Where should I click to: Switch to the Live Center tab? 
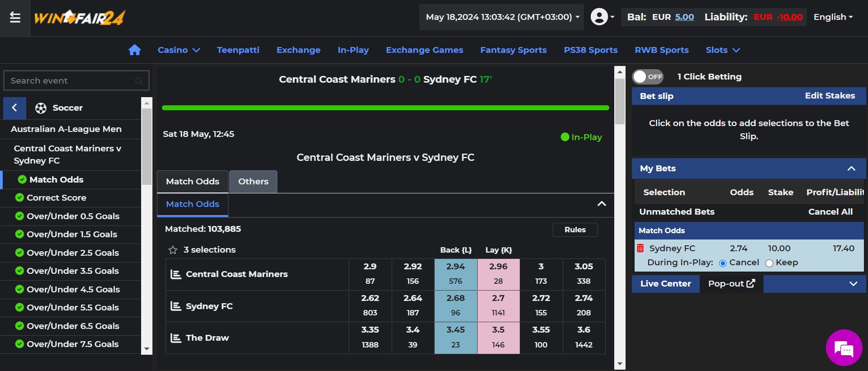665,284
